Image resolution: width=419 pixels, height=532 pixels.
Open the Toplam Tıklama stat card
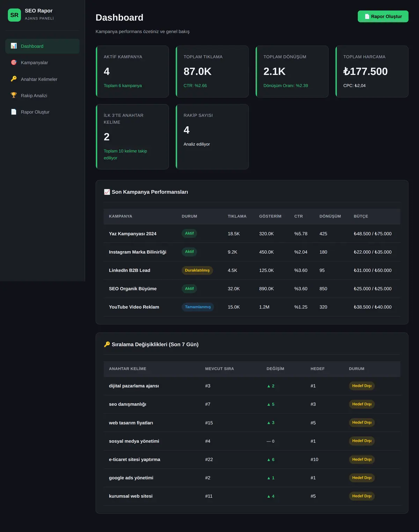pyautogui.click(x=212, y=72)
